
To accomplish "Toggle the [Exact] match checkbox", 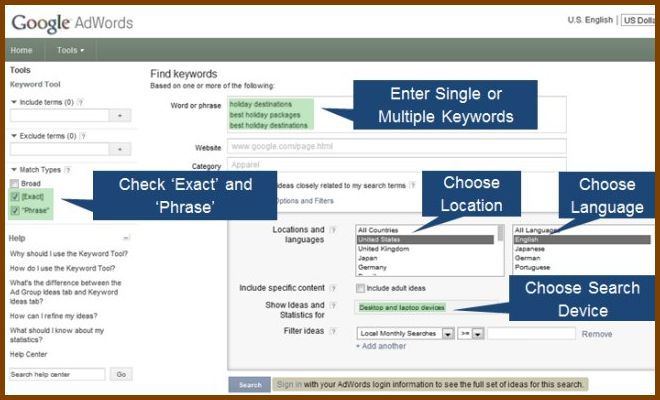I will click(x=15, y=197).
